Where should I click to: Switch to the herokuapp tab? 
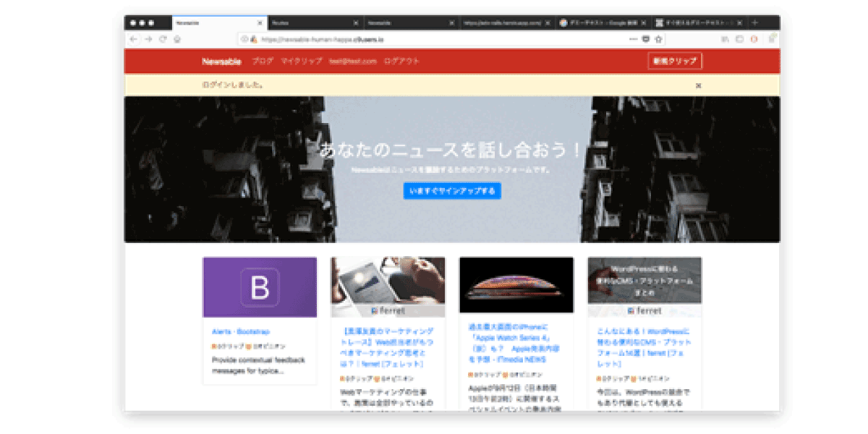coord(508,22)
